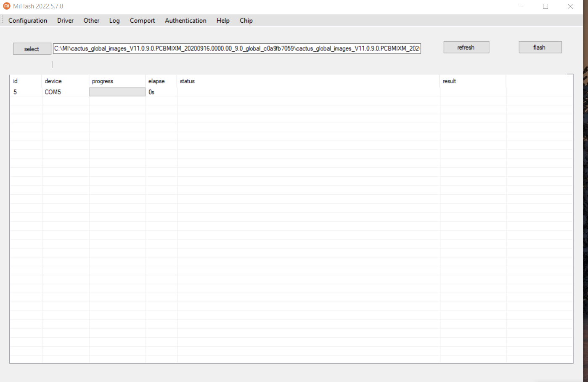Image resolution: width=588 pixels, height=382 pixels.
Task: Click the id column header
Action: 26,81
